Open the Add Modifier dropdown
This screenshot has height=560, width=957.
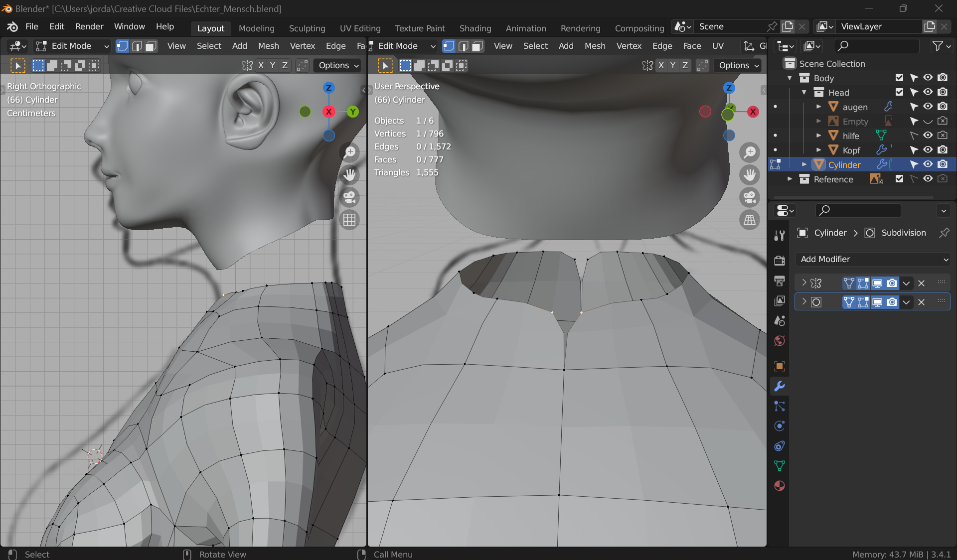click(872, 259)
